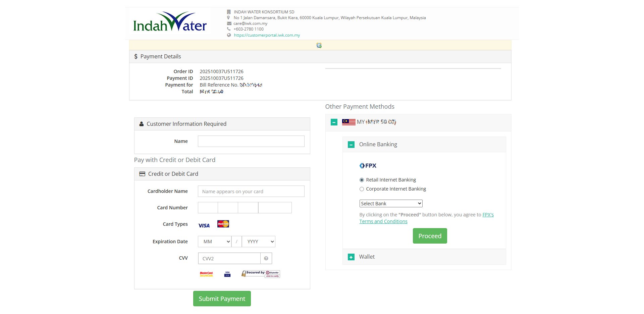
Task: Click the Visa card type icon
Action: 204,225
